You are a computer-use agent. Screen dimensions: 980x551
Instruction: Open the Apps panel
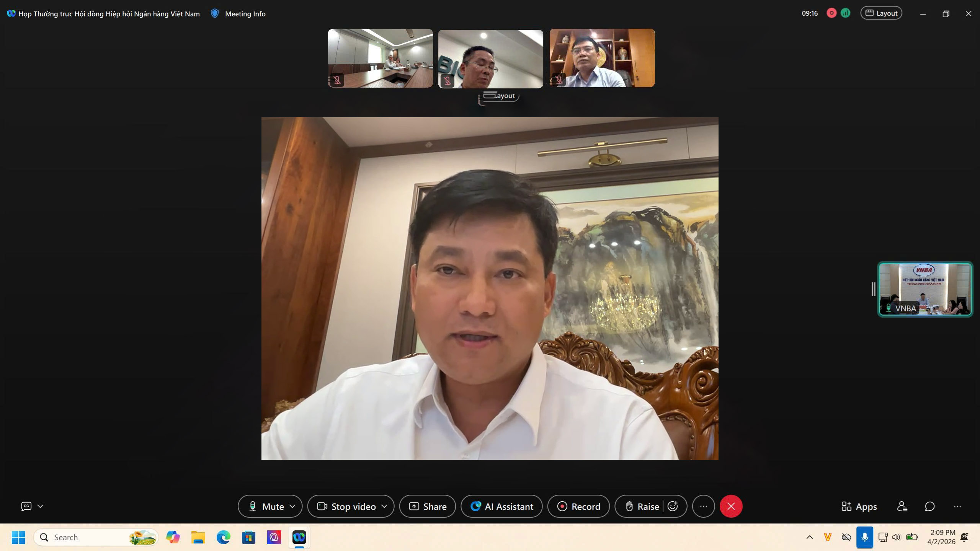[x=859, y=507]
